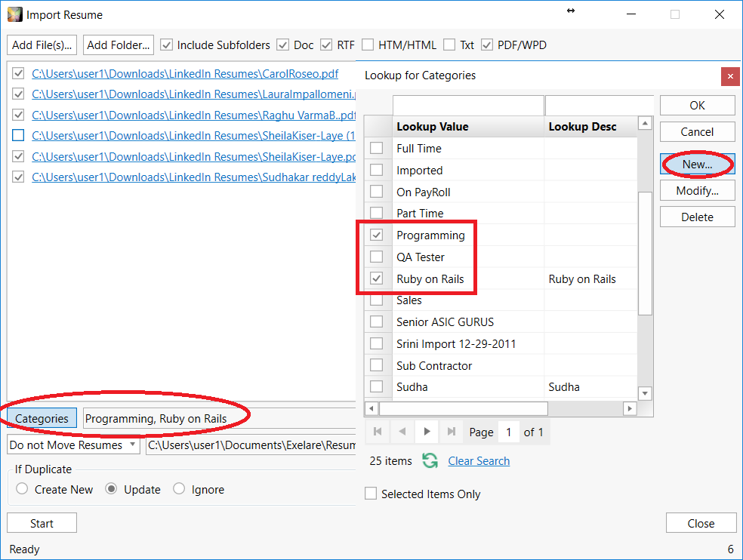Click horizontal scrollbar right arrow
The image size is (743, 560).
click(630, 408)
